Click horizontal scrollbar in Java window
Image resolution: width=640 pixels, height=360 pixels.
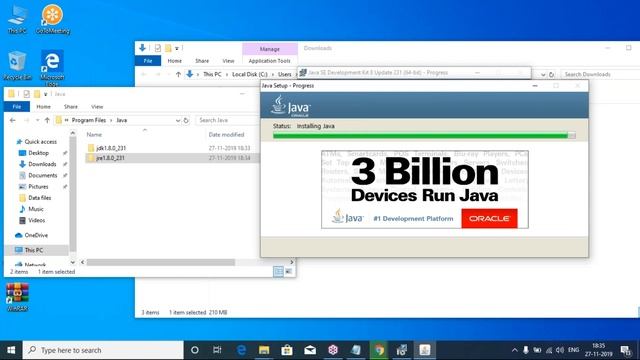[x=160, y=262]
